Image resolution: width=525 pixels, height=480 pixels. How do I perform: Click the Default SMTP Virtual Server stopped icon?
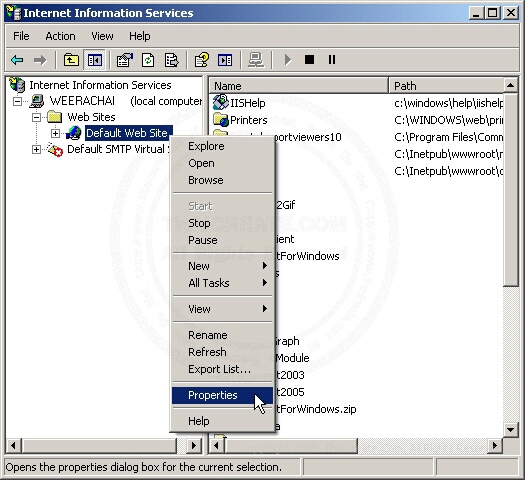[x=55, y=149]
